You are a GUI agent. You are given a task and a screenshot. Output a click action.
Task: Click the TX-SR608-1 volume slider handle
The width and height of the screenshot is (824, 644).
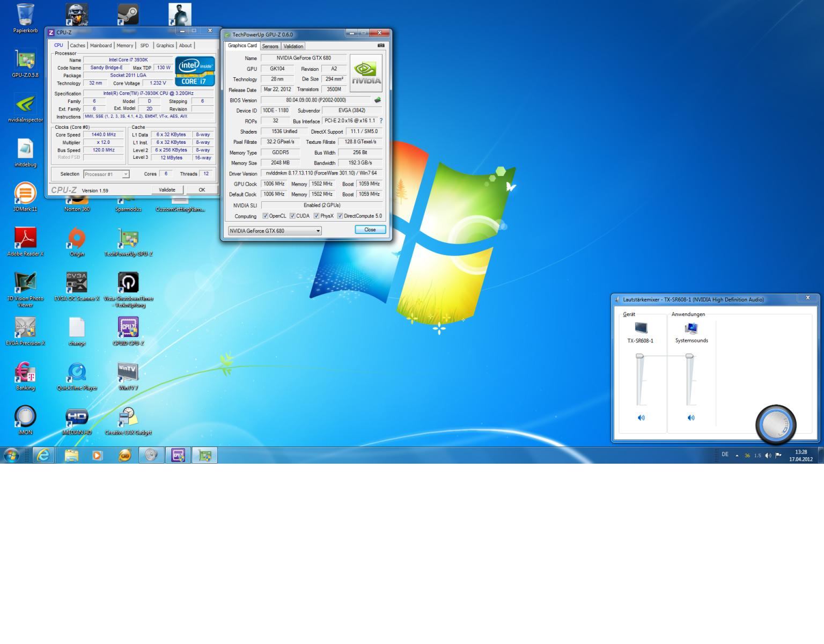pos(639,356)
